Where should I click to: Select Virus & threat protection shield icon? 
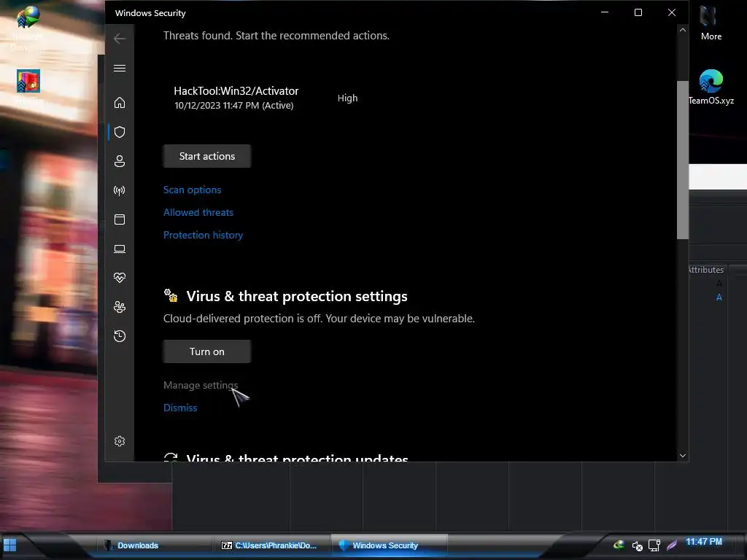pyautogui.click(x=120, y=132)
